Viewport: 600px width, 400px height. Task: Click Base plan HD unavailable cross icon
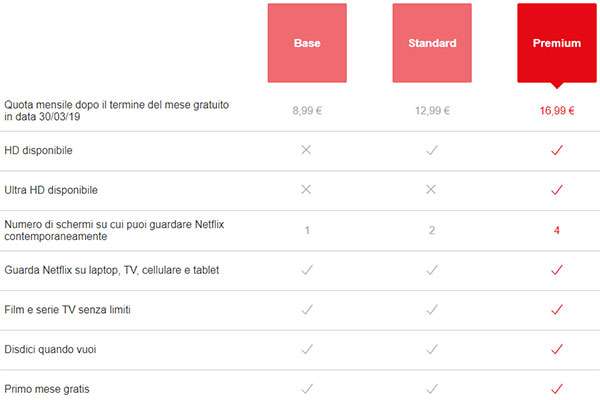[x=307, y=150]
